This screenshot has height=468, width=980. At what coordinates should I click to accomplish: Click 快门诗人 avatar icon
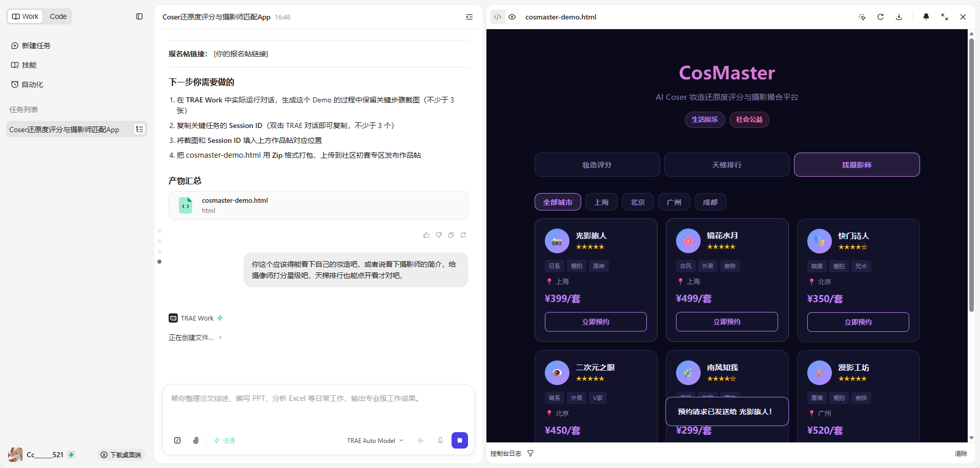pyautogui.click(x=820, y=241)
